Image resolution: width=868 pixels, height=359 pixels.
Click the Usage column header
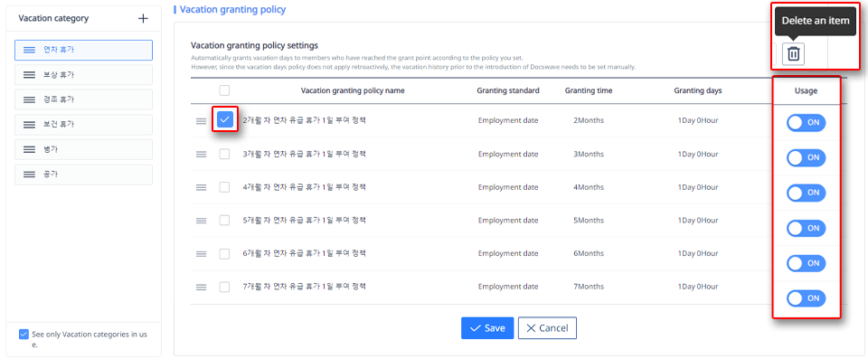[806, 90]
